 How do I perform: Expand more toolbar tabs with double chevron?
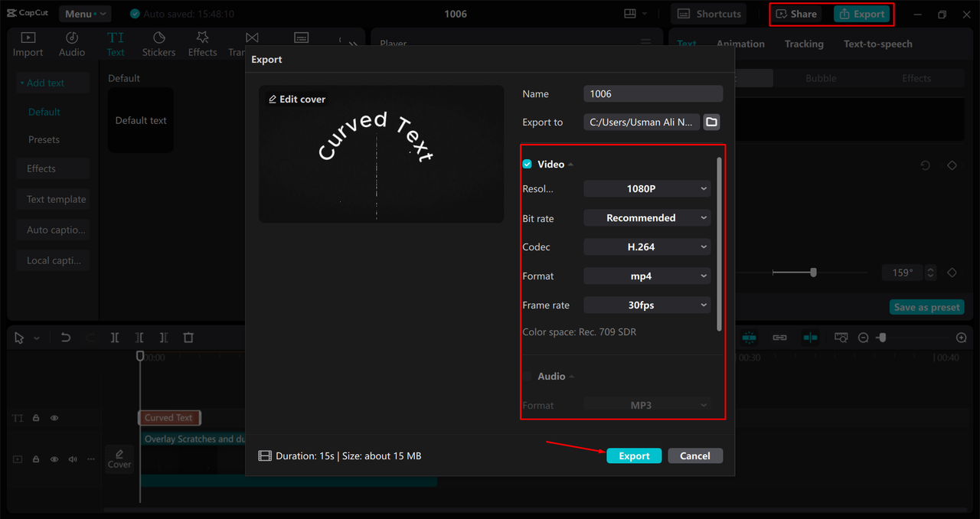coord(352,44)
